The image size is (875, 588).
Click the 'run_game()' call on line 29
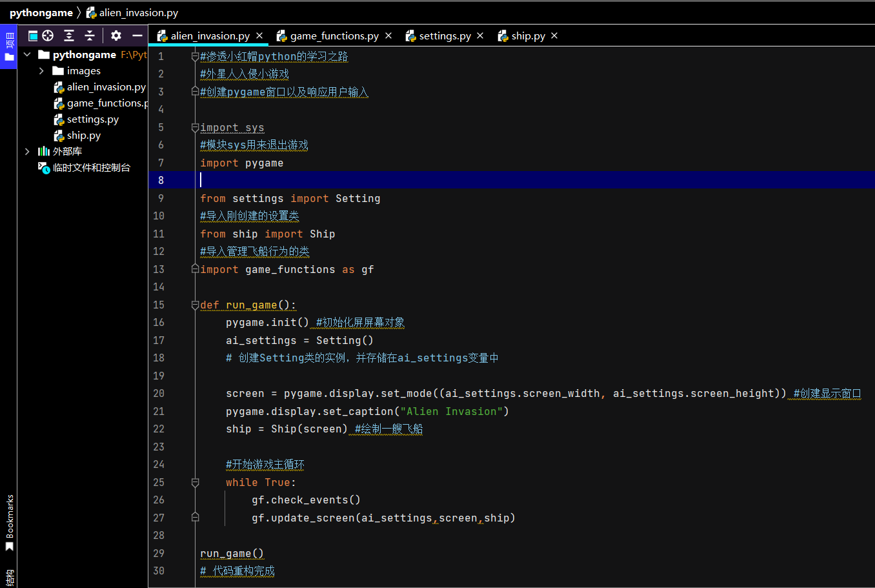[x=232, y=553]
